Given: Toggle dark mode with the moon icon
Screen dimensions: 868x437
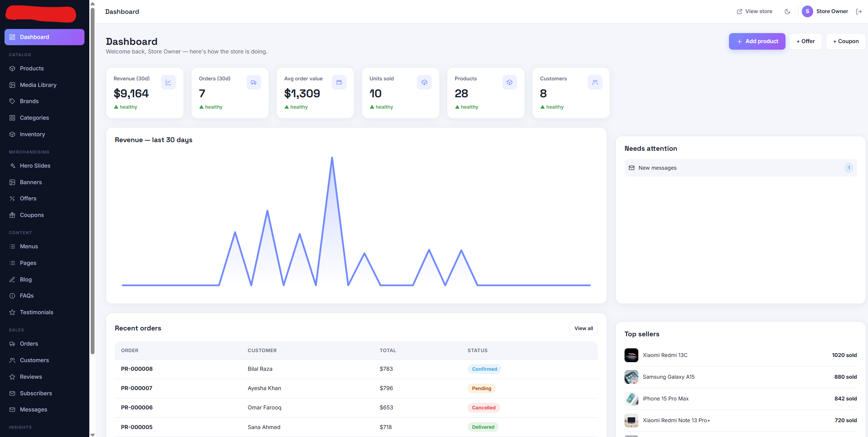Looking at the screenshot, I should pyautogui.click(x=787, y=11).
